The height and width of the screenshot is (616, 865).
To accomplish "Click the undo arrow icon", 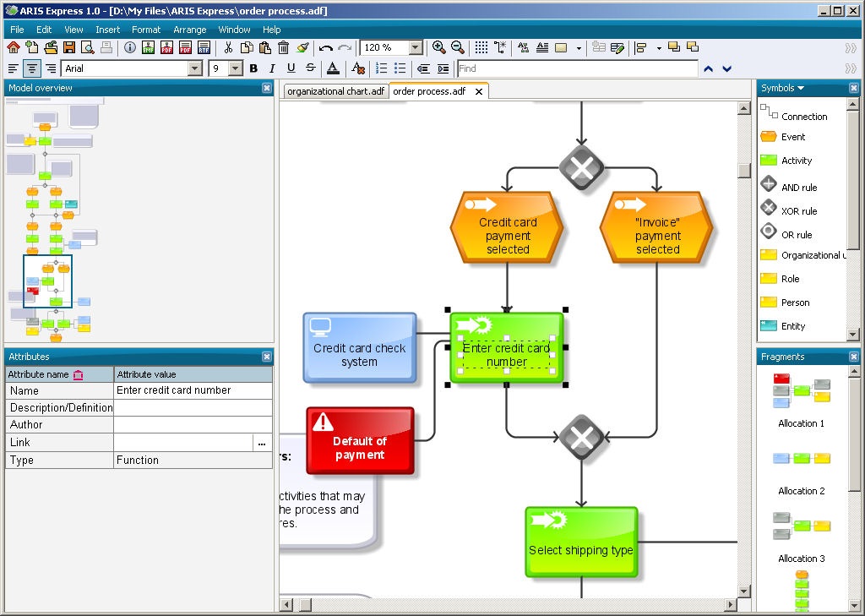I will tap(326, 47).
